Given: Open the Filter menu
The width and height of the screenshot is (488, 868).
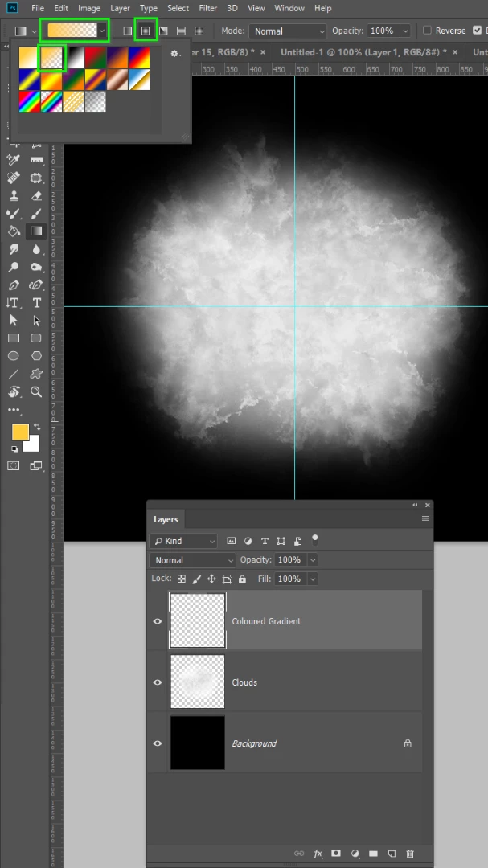Looking at the screenshot, I should [x=208, y=8].
